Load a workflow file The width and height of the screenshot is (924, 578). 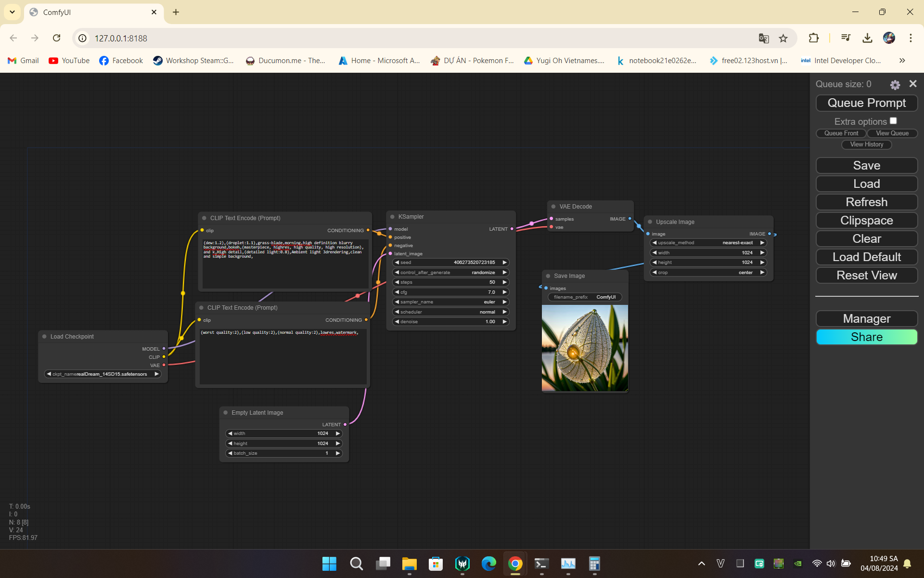(x=866, y=184)
